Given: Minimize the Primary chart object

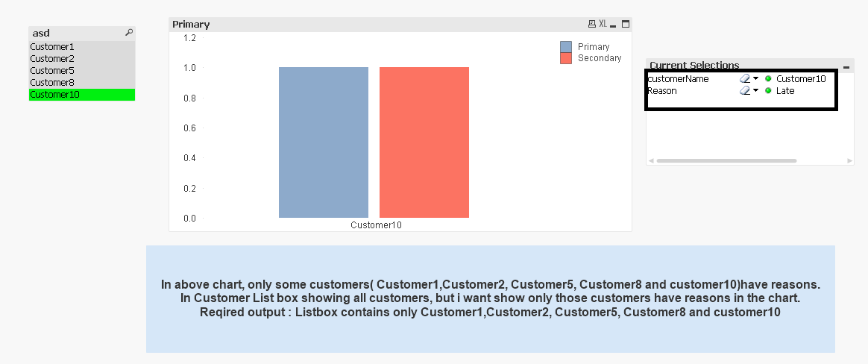Looking at the screenshot, I should point(614,25).
